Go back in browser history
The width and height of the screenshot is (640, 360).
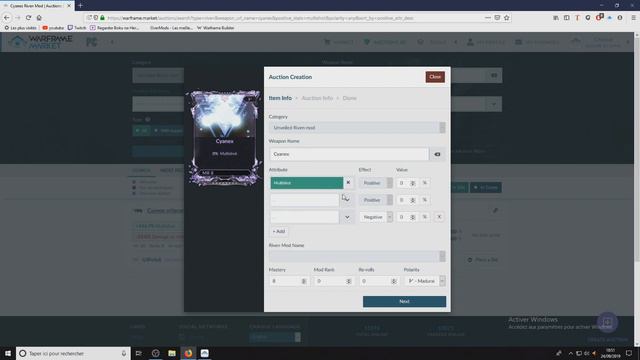(x=7, y=18)
